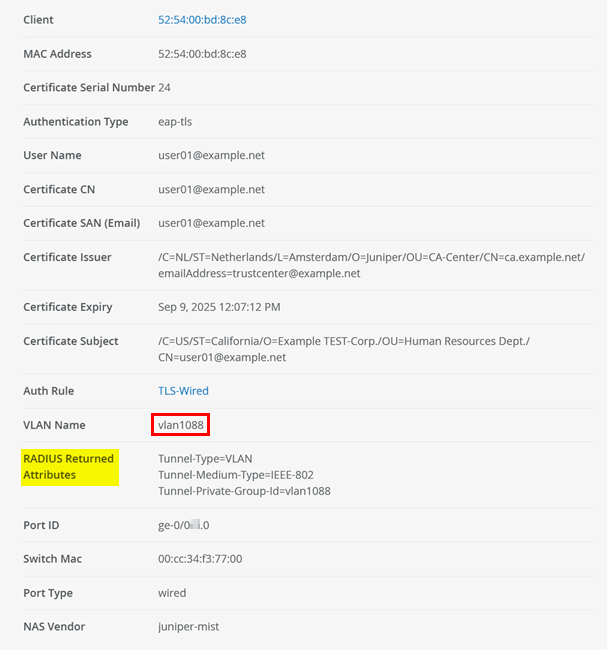Click the Certificate CN value

[211, 190]
